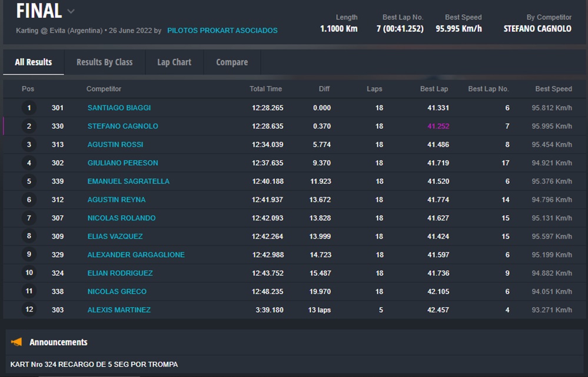Image resolution: width=588 pixels, height=377 pixels.
Task: Click competitor STEFANO CAGNOLO in results
Action: (122, 126)
